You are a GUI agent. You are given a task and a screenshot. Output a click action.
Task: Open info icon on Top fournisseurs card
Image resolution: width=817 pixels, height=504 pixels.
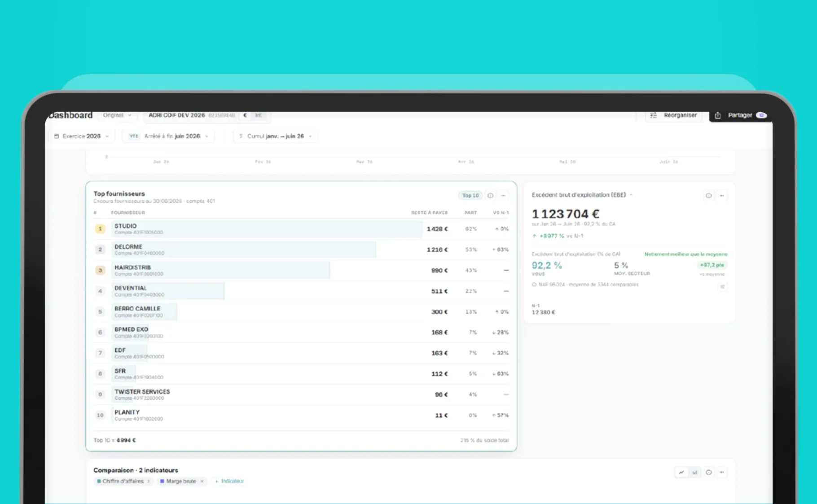(x=490, y=196)
